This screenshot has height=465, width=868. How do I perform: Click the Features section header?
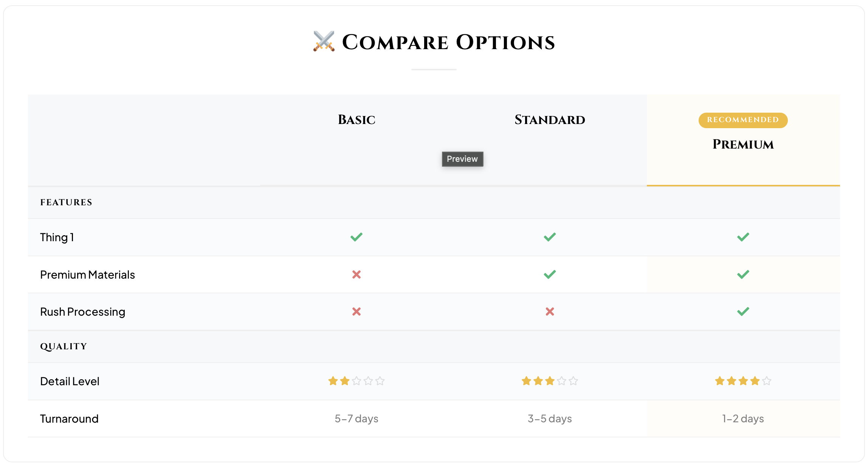[x=66, y=202]
